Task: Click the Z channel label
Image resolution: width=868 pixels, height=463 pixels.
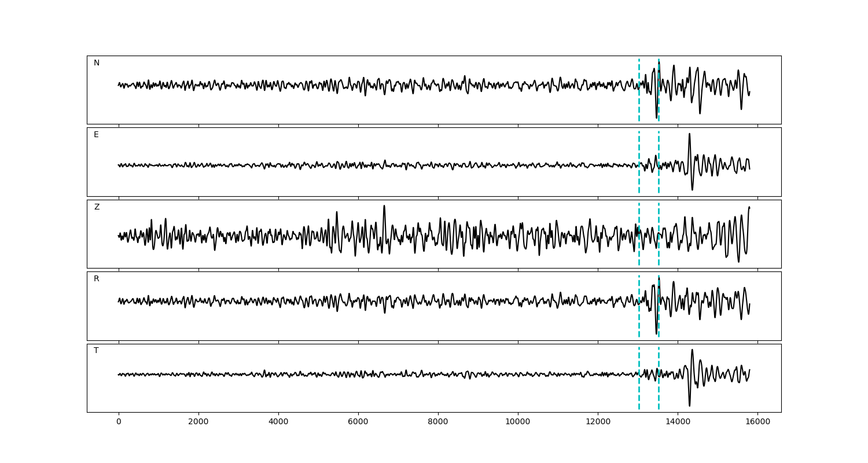Action: (97, 207)
